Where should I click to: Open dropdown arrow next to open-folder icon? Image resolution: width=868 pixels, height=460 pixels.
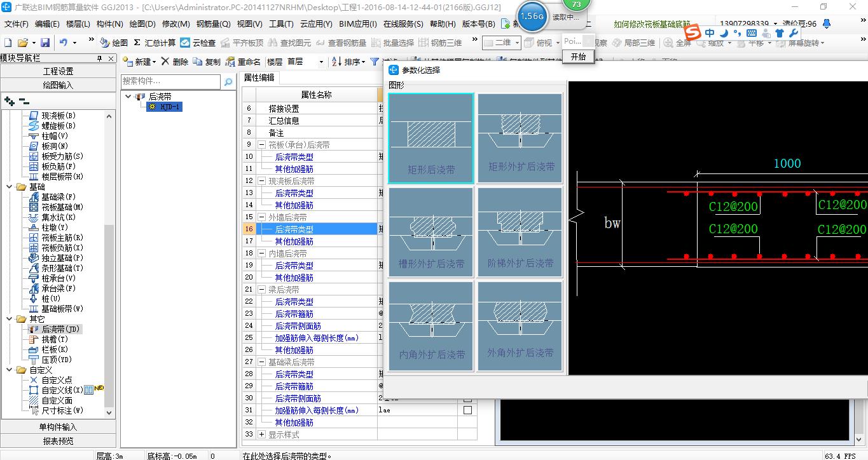click(32, 43)
